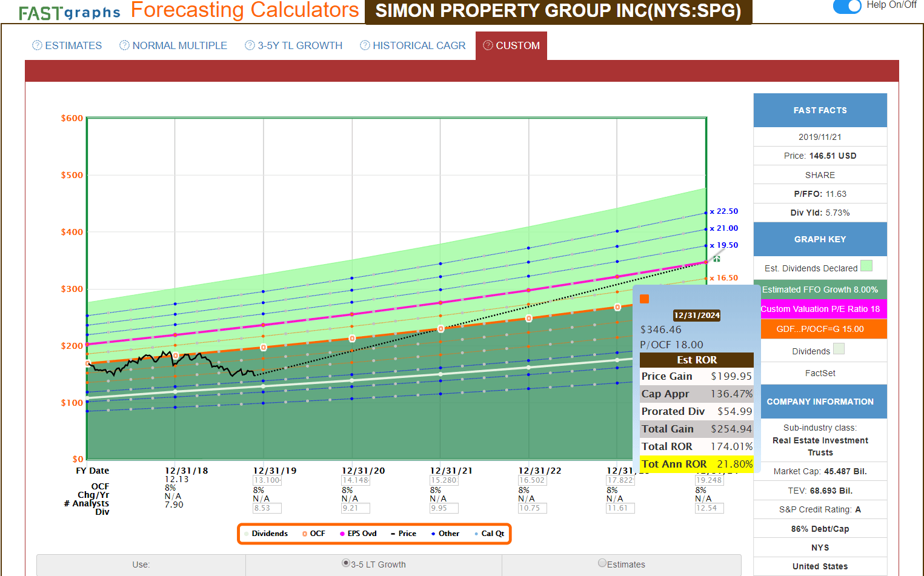The width and height of the screenshot is (924, 576).
Task: Switch to the 3-5Y TL GROWTH tab
Action: [x=294, y=45]
